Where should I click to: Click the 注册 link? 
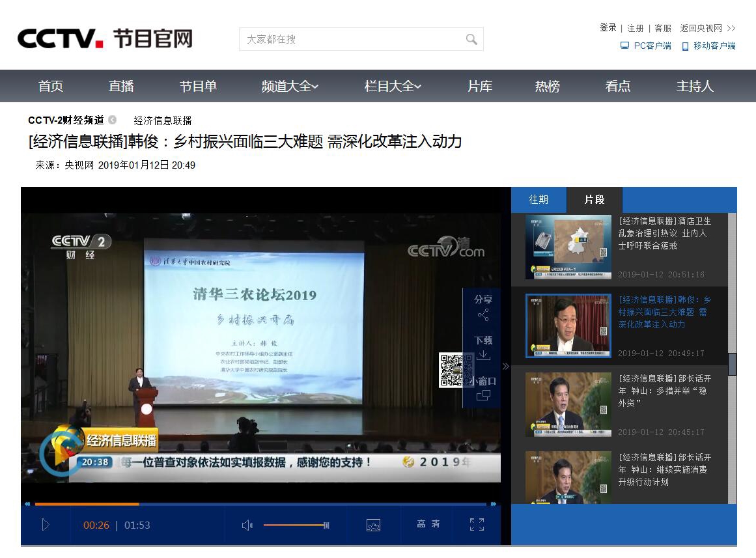(635, 29)
